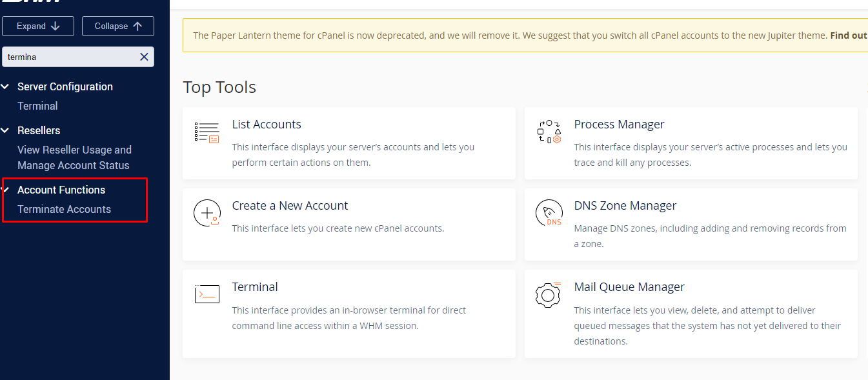The image size is (868, 380).
Task: Clear the search box with the X icon
Action: point(144,57)
